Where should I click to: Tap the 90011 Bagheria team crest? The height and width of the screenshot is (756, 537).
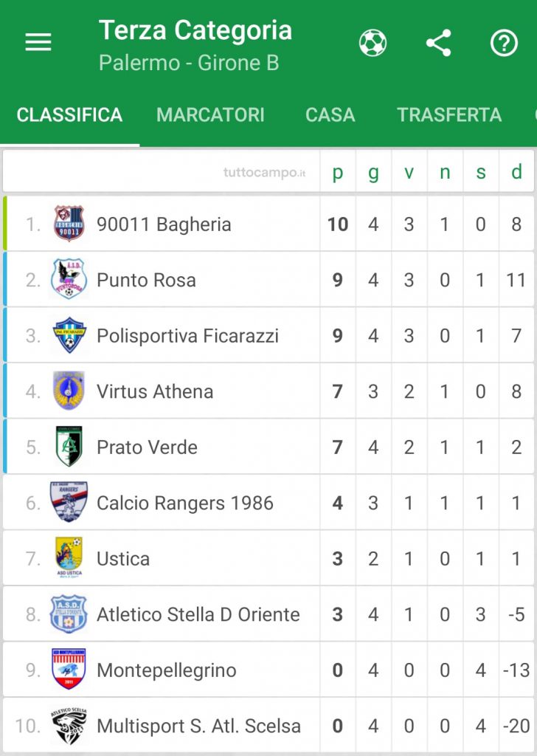69,223
